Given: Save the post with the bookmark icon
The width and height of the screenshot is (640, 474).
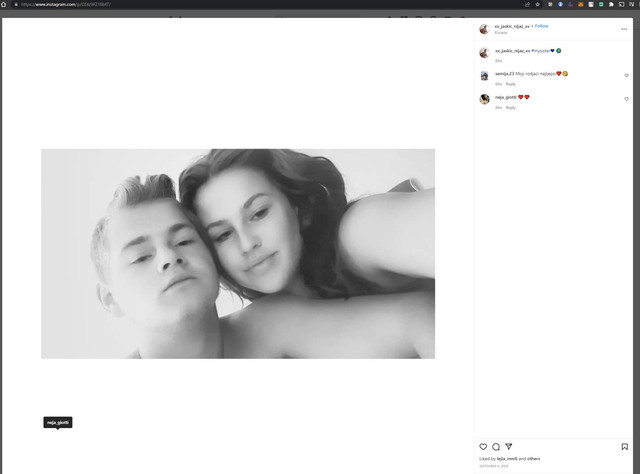Looking at the screenshot, I should point(624,447).
